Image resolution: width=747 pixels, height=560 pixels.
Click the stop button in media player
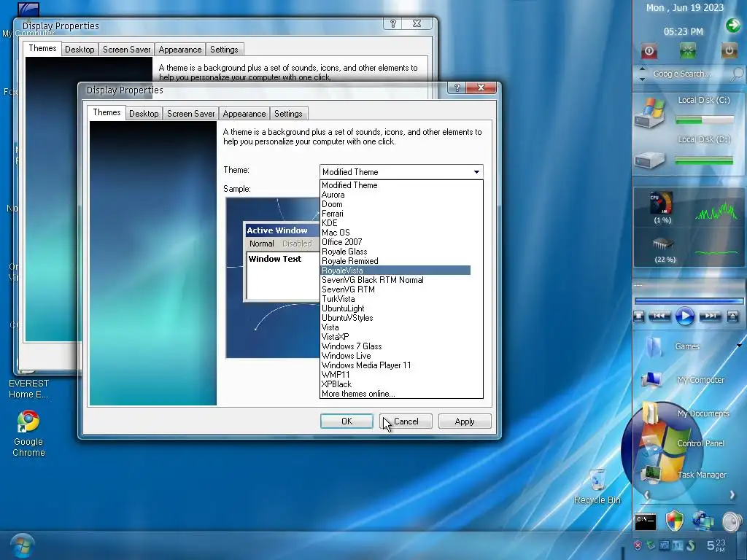point(639,316)
